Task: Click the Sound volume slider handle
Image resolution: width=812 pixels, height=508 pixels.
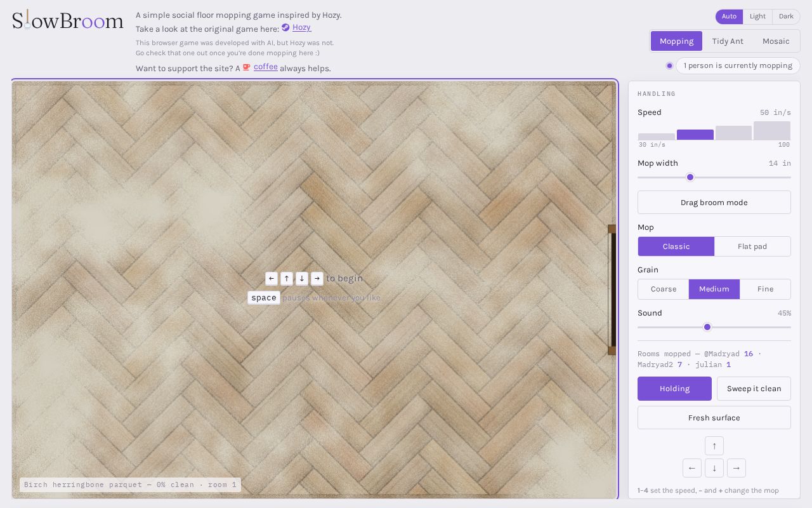Action: (x=707, y=327)
